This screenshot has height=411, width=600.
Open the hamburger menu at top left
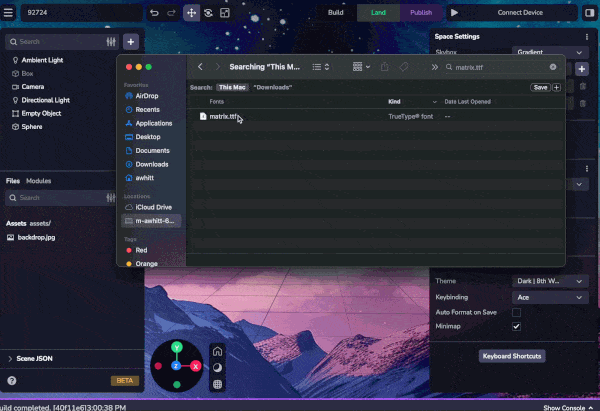(10, 13)
